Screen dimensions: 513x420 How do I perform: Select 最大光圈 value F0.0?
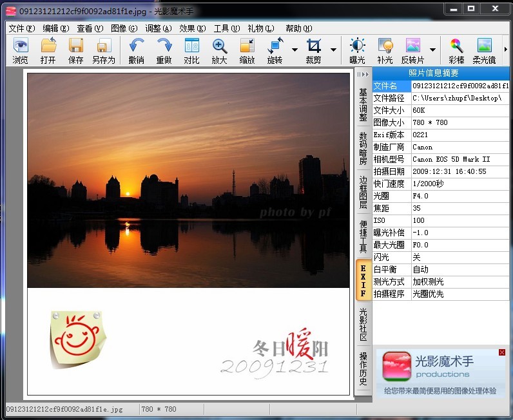point(460,245)
